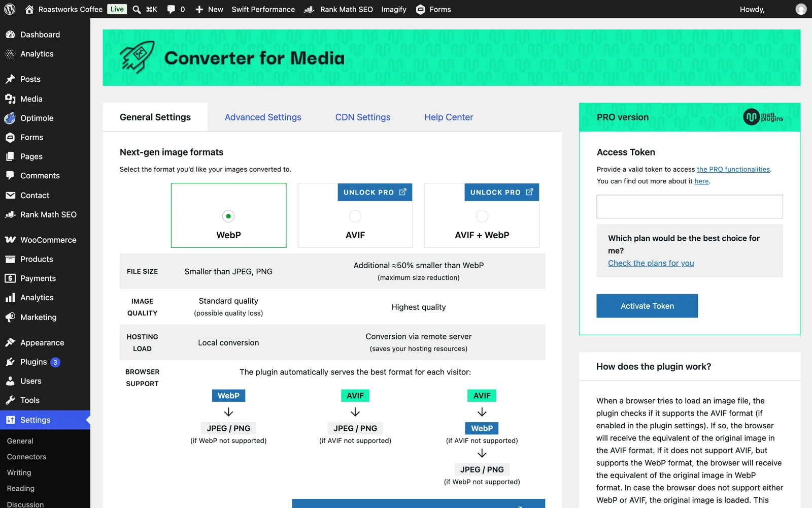This screenshot has width=812, height=508.
Task: Click the Dashboard gauge icon
Action: click(x=10, y=35)
